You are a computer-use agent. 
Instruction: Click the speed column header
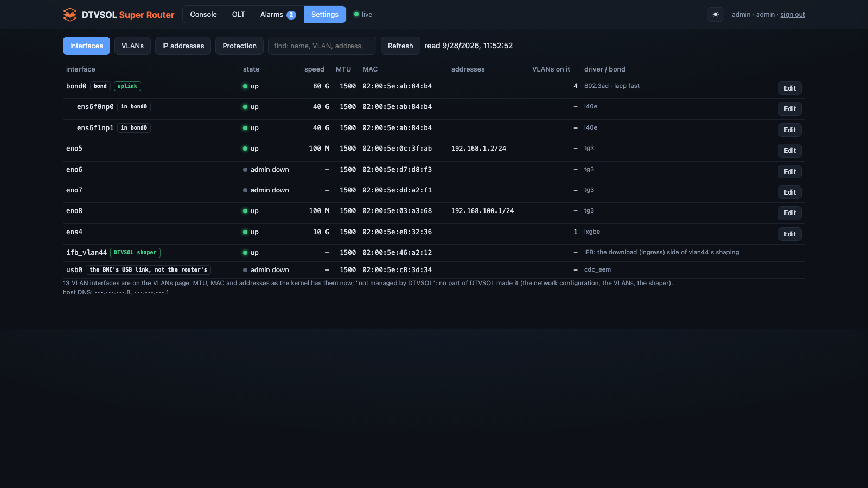pyautogui.click(x=314, y=69)
